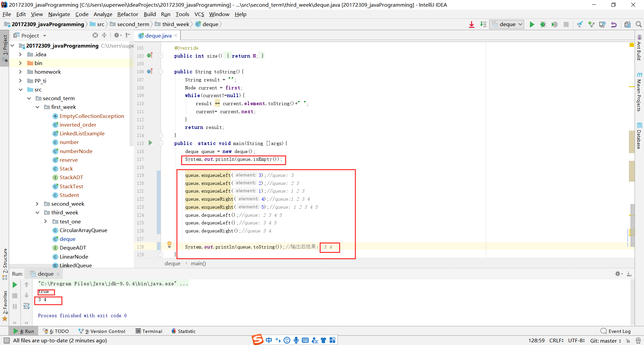Screen dimensions: 644x345
Task: Open Search Everywhere magnifier icon
Action: click(x=639, y=24)
